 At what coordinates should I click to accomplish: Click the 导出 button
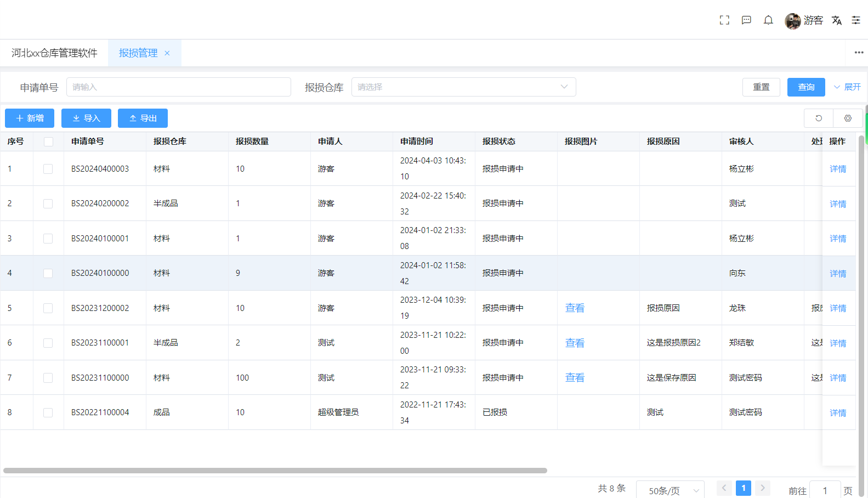click(x=143, y=118)
